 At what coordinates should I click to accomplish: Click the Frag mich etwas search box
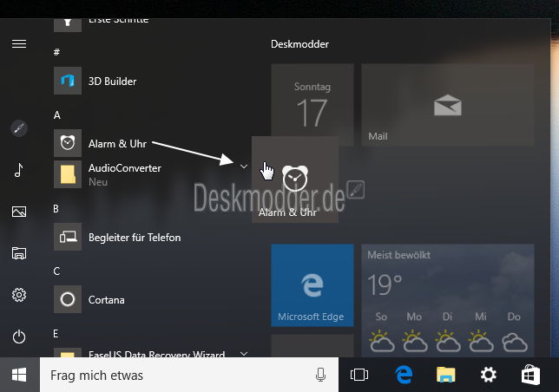pyautogui.click(x=189, y=375)
